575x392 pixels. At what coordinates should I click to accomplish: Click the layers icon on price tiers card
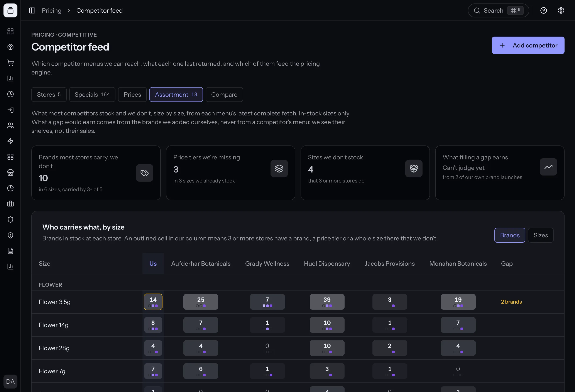279,168
